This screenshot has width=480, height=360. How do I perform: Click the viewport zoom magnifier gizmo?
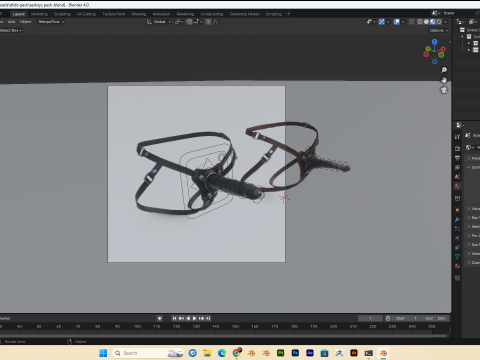pyautogui.click(x=444, y=70)
